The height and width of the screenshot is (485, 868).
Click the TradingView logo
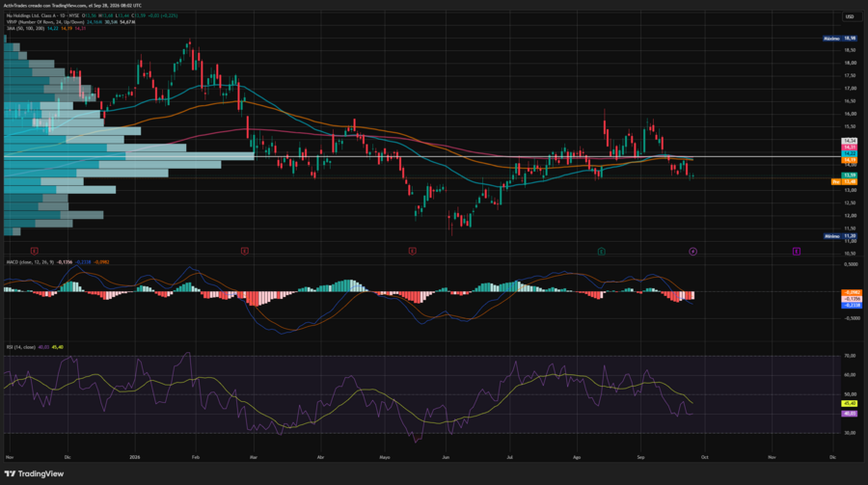[x=34, y=474]
